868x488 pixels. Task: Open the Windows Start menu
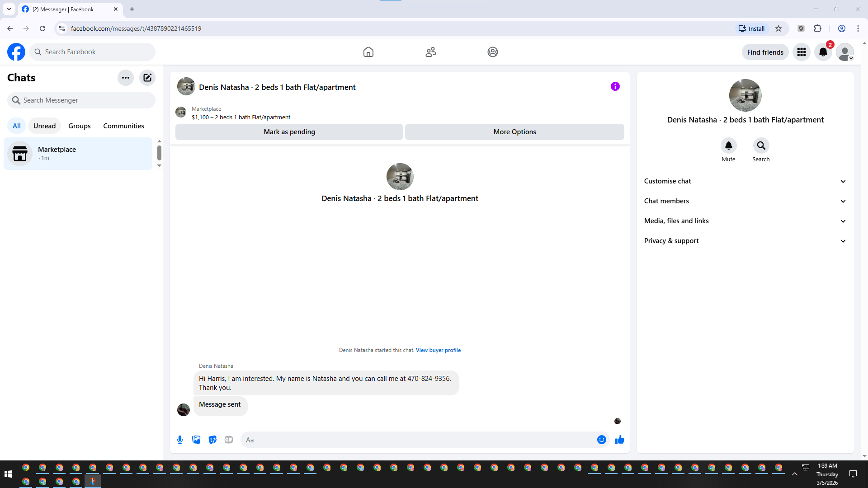point(8,474)
